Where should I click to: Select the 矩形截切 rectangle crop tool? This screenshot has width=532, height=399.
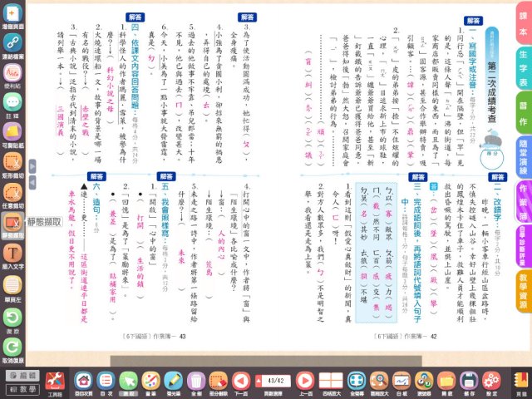pyautogui.click(x=12, y=162)
